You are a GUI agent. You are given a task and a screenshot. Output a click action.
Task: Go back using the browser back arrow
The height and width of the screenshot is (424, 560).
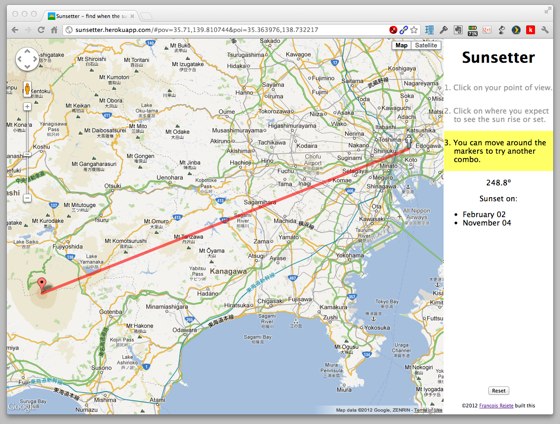pyautogui.click(x=15, y=30)
